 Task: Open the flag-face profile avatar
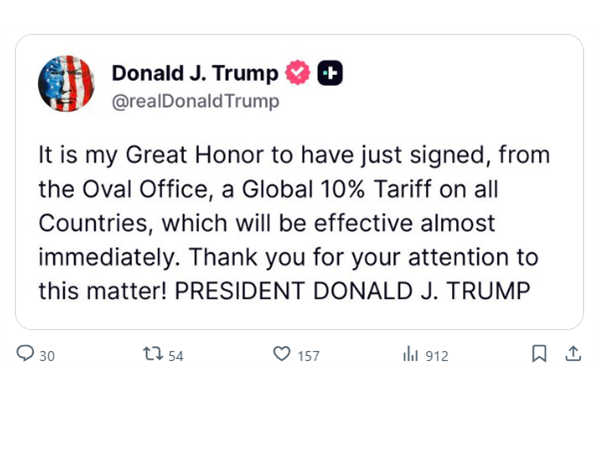[x=66, y=83]
